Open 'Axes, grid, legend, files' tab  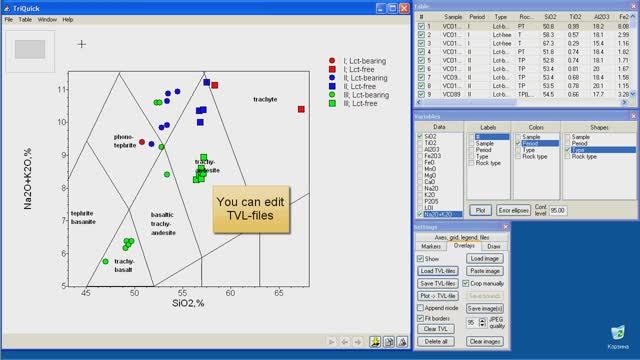462,237
